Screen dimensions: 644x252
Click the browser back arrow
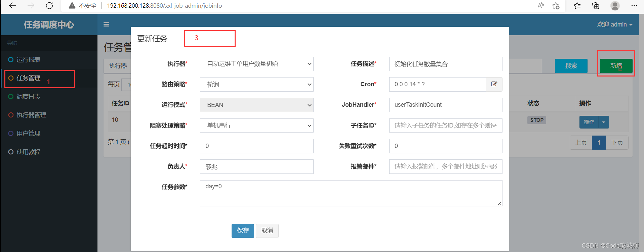point(12,6)
